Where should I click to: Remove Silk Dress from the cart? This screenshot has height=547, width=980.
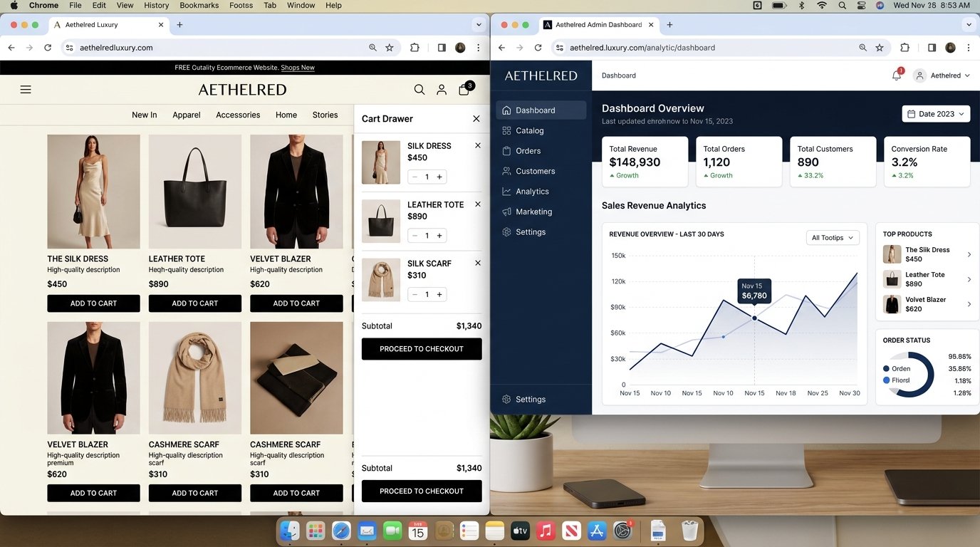click(x=478, y=145)
